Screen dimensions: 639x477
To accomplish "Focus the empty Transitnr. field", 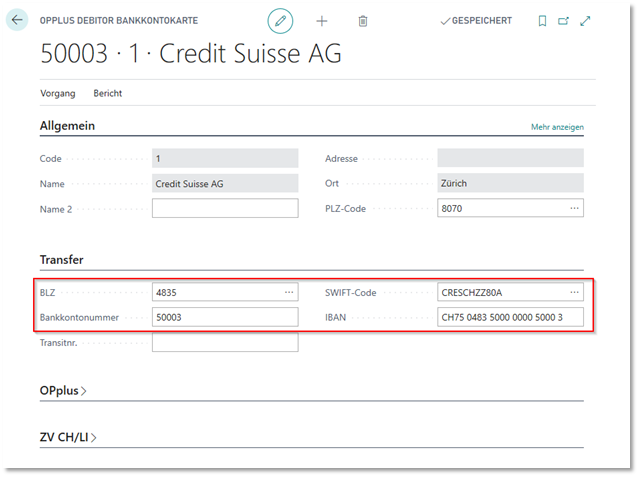I will click(x=225, y=342).
